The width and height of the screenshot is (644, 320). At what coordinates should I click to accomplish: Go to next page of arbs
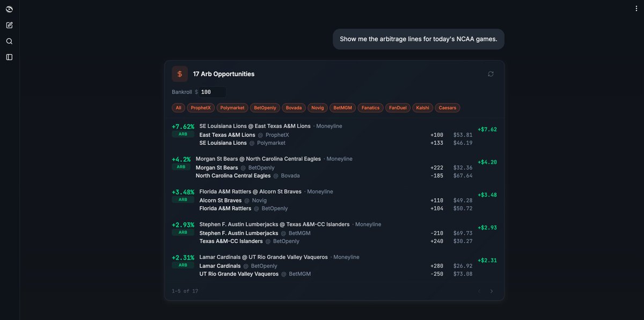[x=492, y=291]
